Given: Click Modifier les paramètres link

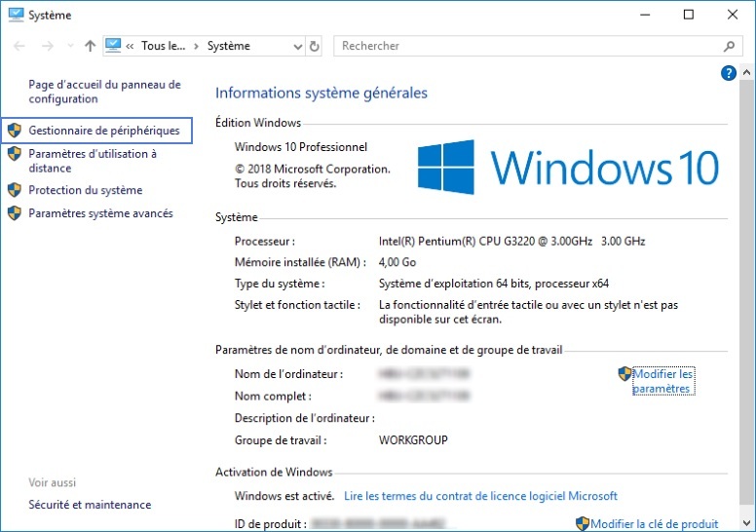Looking at the screenshot, I should (x=662, y=381).
